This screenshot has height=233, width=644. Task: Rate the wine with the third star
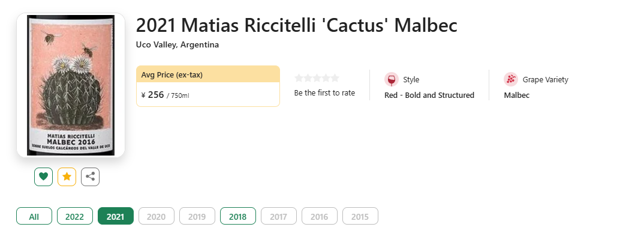click(x=317, y=78)
